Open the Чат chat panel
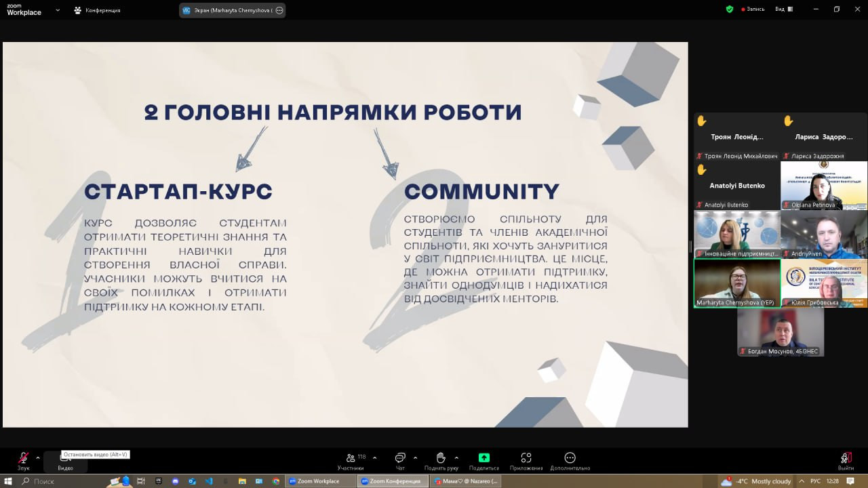Image resolution: width=868 pixels, height=488 pixels. click(400, 462)
